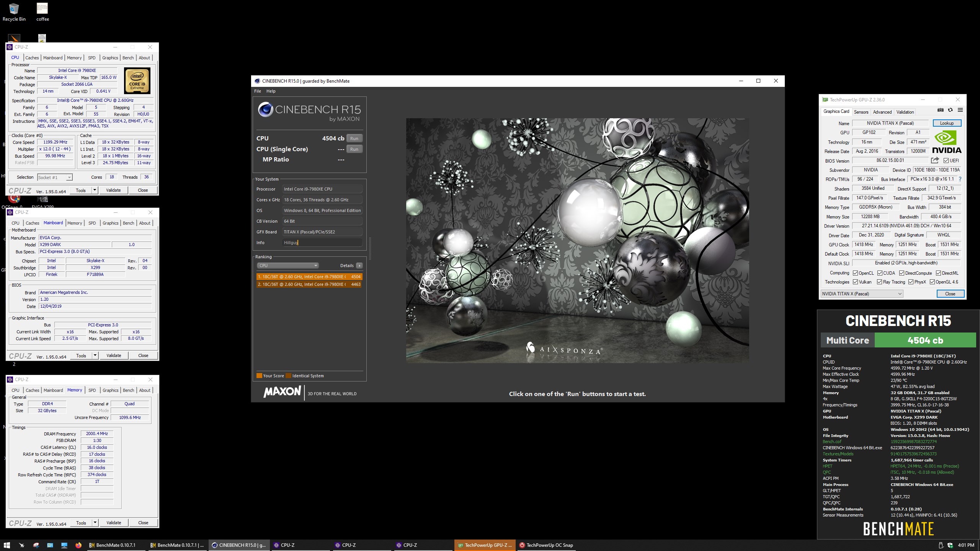Switch to the Advanced tab in GPU-Z
This screenshot has height=551, width=980.
882,112
